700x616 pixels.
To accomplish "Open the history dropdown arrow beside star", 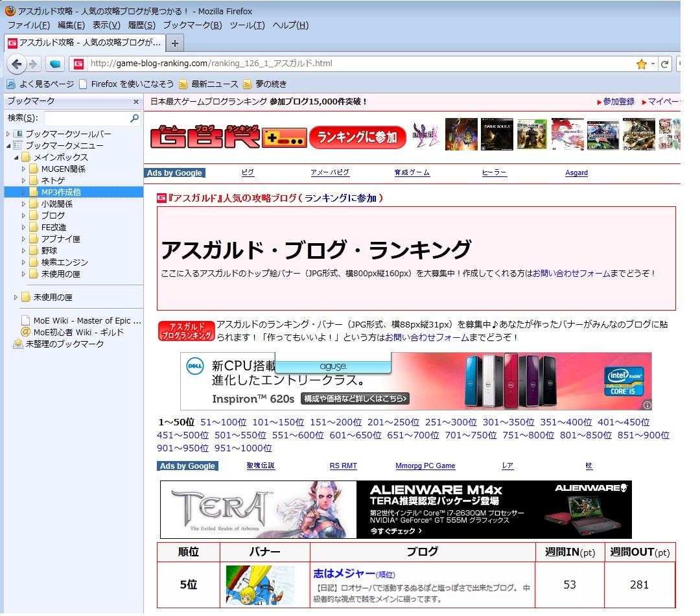I will click(x=653, y=64).
